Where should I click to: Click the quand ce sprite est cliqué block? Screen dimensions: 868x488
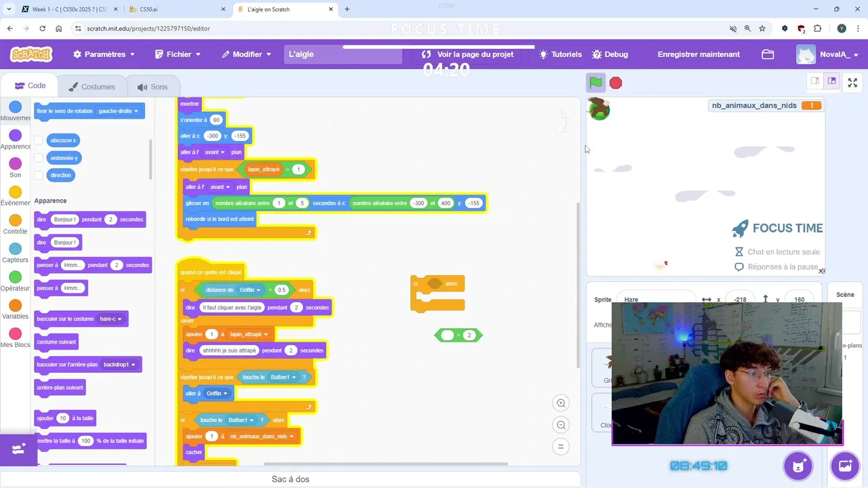point(211,272)
